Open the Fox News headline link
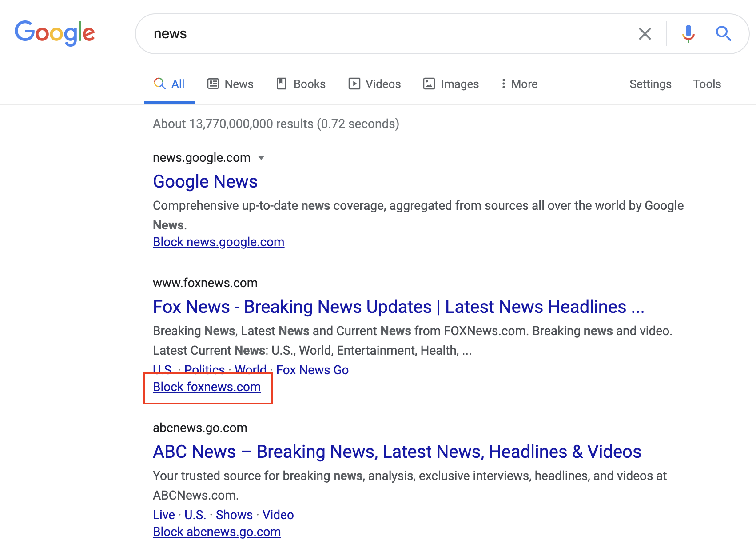Image resolution: width=756 pixels, height=552 pixels. tap(398, 307)
